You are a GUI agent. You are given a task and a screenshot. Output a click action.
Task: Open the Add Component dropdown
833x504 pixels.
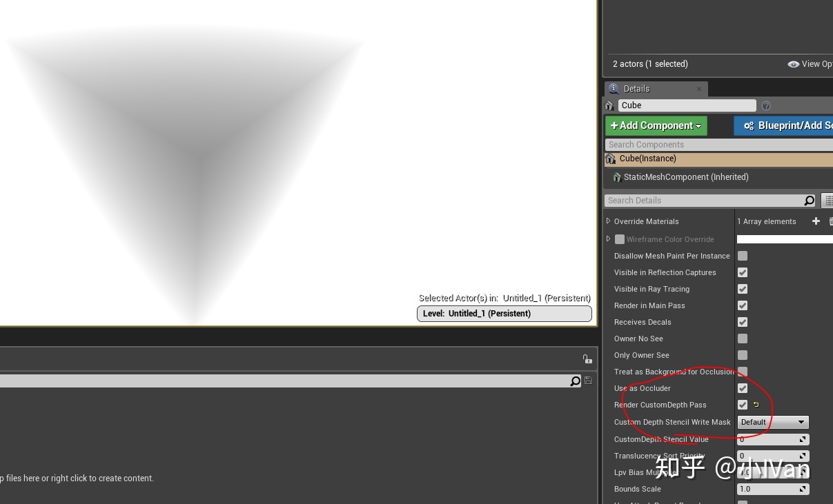[x=656, y=125]
